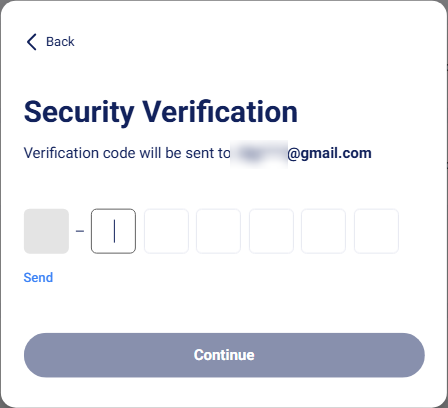This screenshot has height=408, width=448.
Task: Click the Security Verification heading
Action: tap(161, 113)
